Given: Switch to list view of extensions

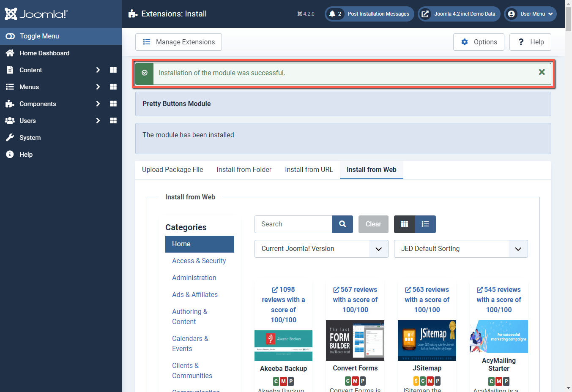Looking at the screenshot, I should click(425, 224).
